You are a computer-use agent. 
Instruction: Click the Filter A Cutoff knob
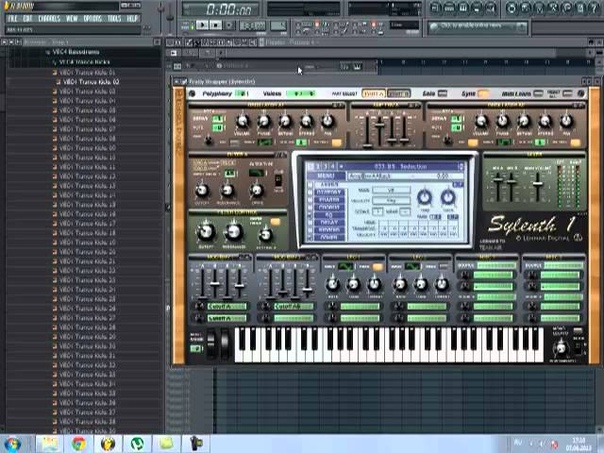click(202, 190)
